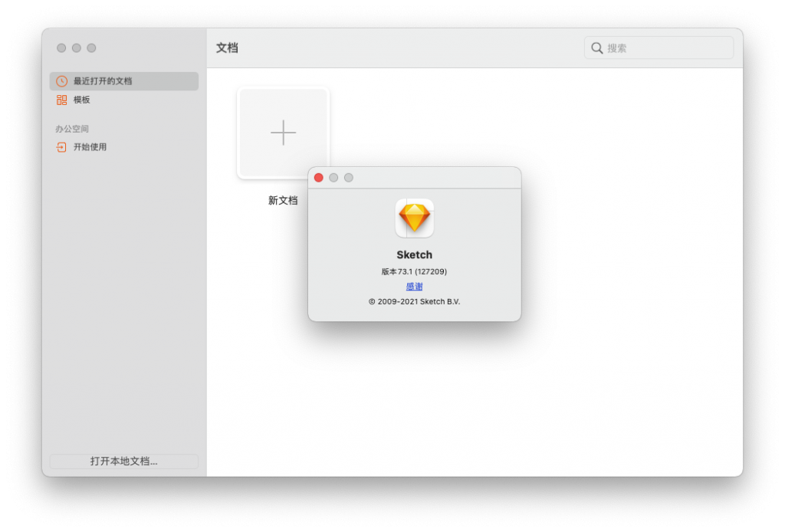Image resolution: width=785 pixels, height=532 pixels.
Task: Open 模板 in the sidebar
Action: pyautogui.click(x=124, y=100)
